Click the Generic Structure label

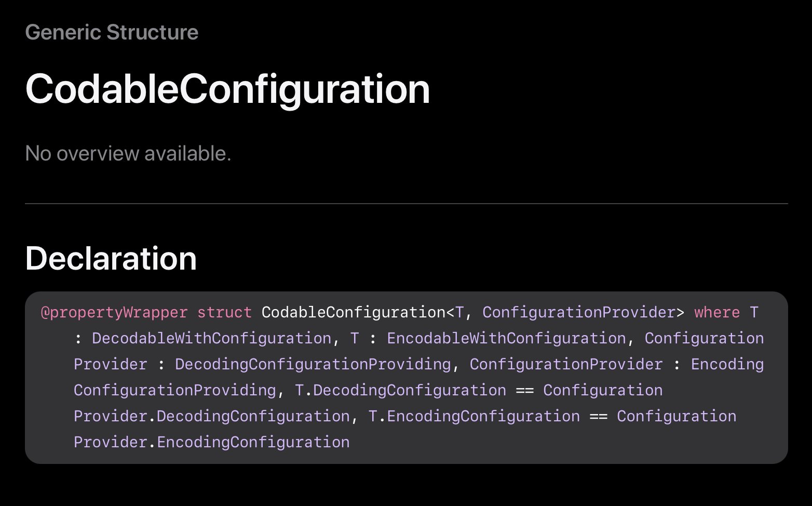112,32
